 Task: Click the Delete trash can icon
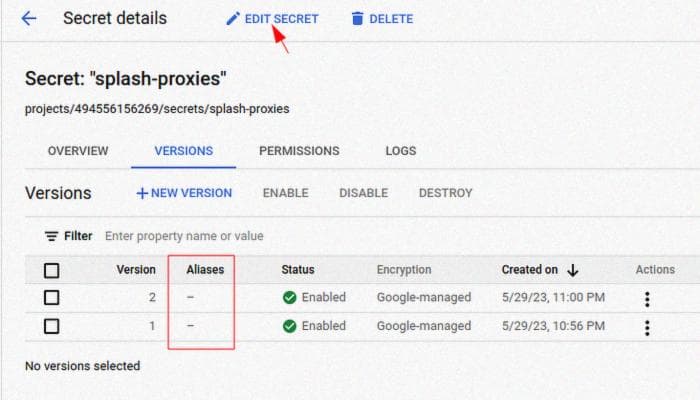[357, 19]
